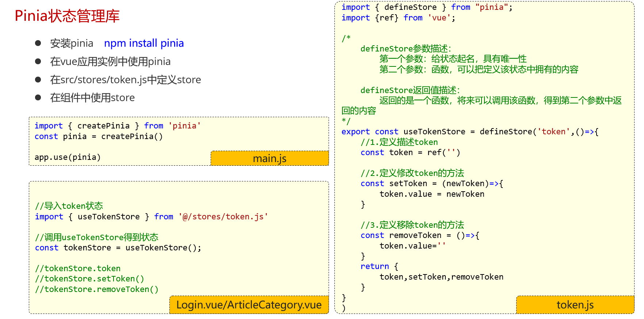Click the comment '//3.定义移除token的方法'
Image resolution: width=644 pixels, height=319 pixels.
tap(412, 225)
